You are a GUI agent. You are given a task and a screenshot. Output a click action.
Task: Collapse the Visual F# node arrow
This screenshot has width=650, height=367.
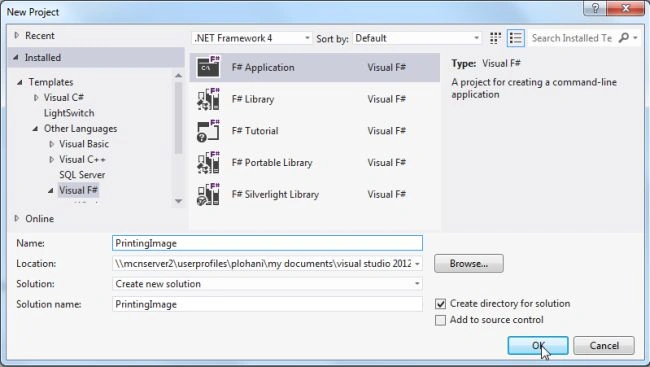[x=51, y=191]
